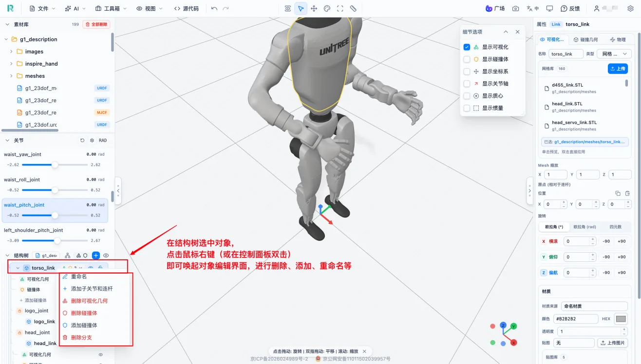Toggle RAD angle unit in joint panel
The image size is (641, 364).
click(x=103, y=140)
